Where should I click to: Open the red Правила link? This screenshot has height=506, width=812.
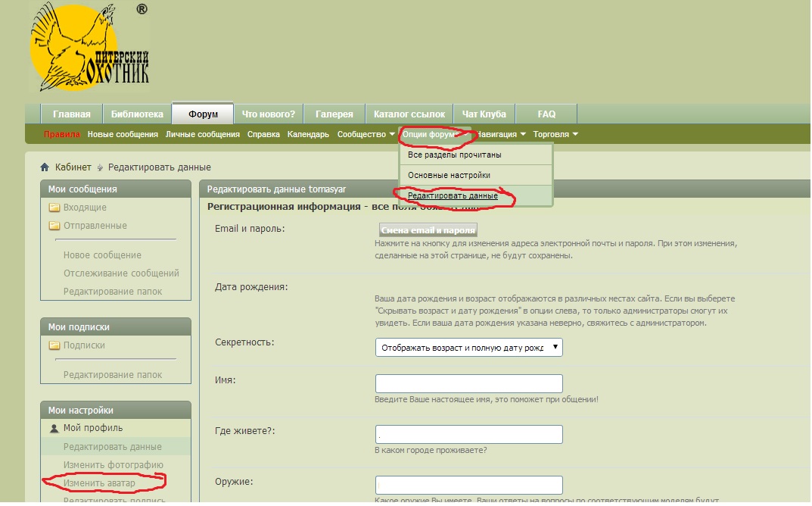[x=62, y=135]
